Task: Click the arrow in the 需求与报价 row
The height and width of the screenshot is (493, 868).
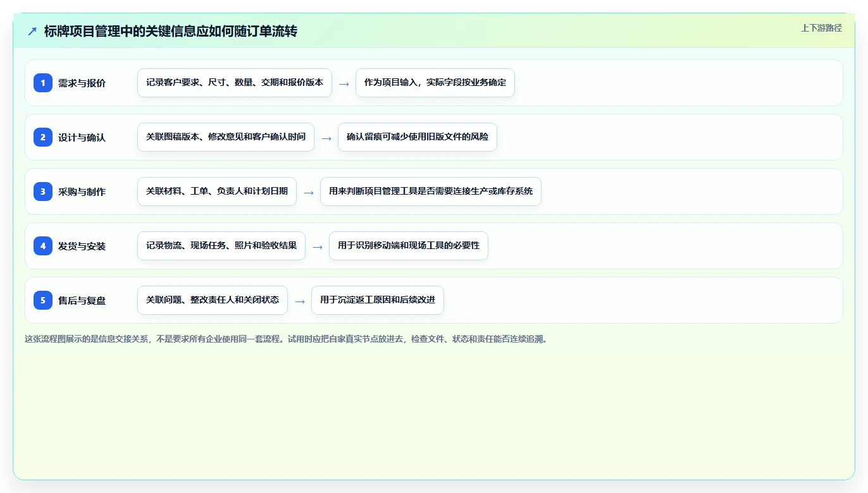Action: coord(344,83)
